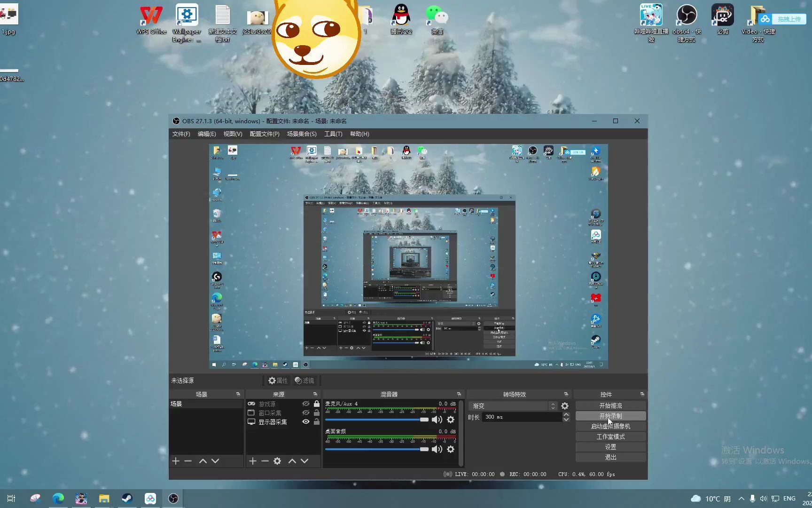812x508 pixels.
Task: Move scene up with the arrow
Action: [203, 461]
